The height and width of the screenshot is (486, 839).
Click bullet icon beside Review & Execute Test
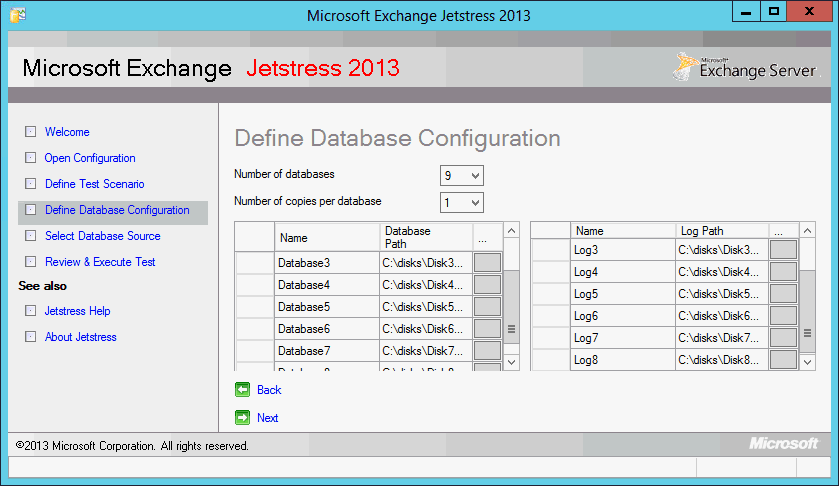click(30, 262)
